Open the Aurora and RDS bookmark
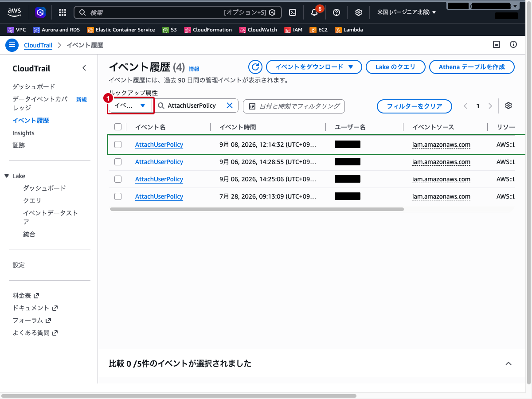Viewport: 532px width, 399px height. [x=56, y=30]
